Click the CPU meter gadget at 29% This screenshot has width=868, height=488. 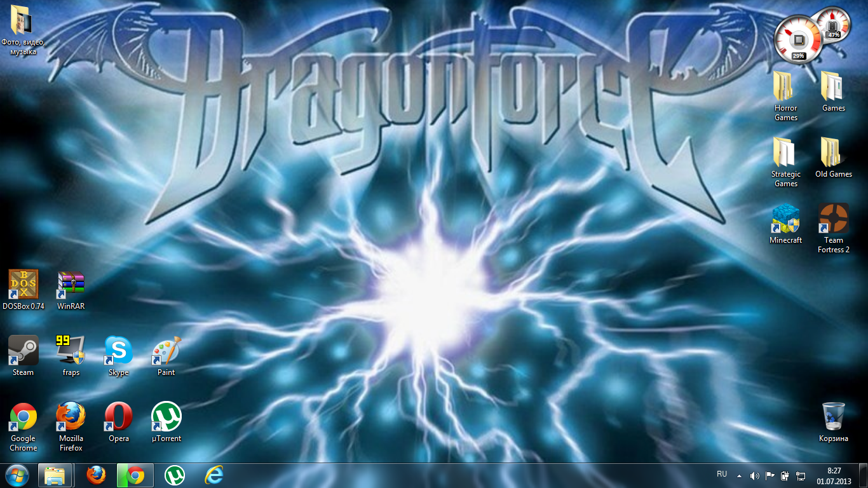coord(798,39)
